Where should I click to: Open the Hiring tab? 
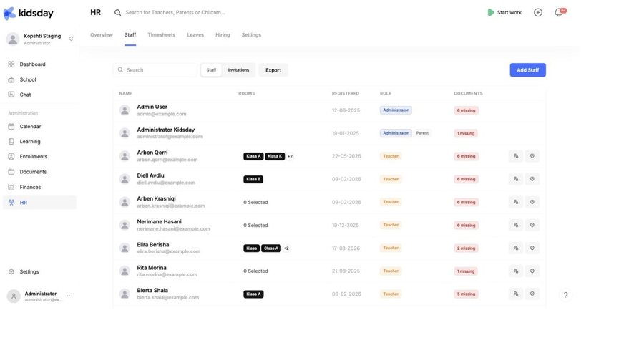click(223, 35)
